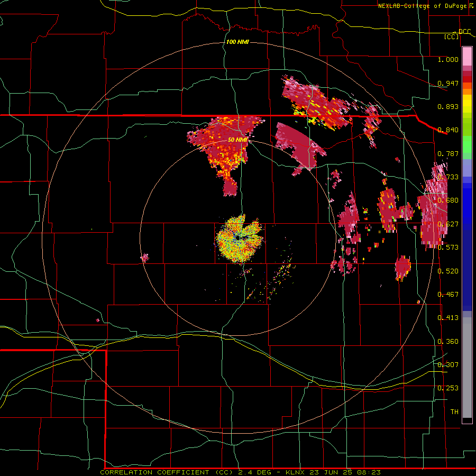Select the 0.787 scale value

(x=448, y=153)
